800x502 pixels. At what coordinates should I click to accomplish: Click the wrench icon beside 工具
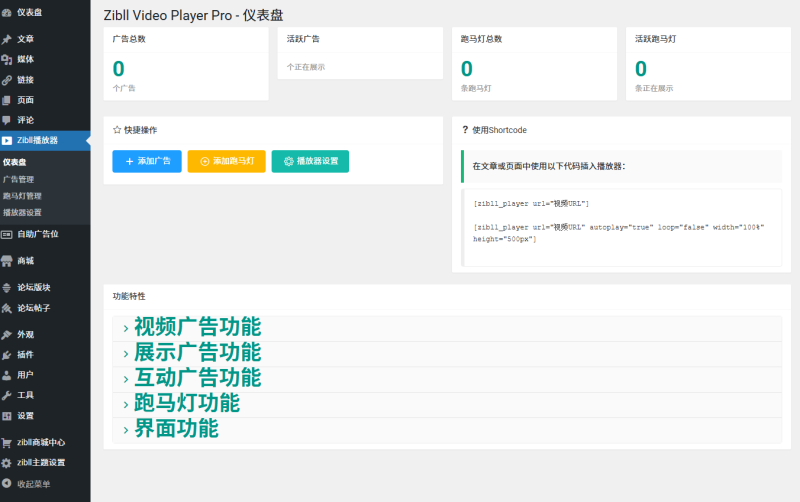pos(7,395)
